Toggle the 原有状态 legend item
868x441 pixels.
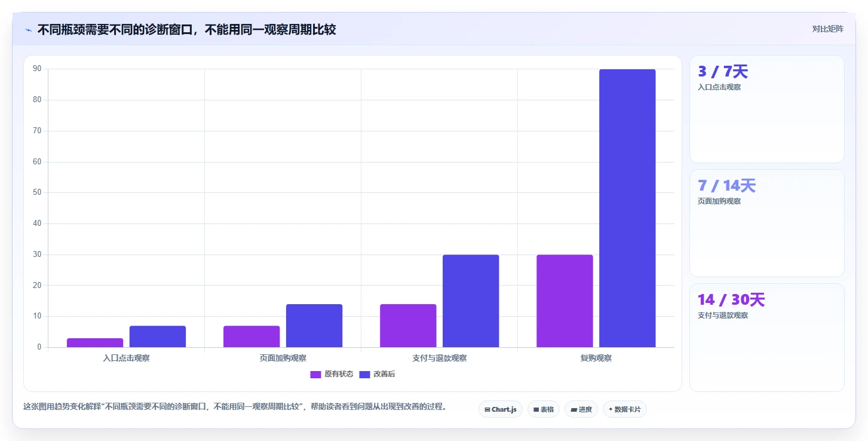332,374
